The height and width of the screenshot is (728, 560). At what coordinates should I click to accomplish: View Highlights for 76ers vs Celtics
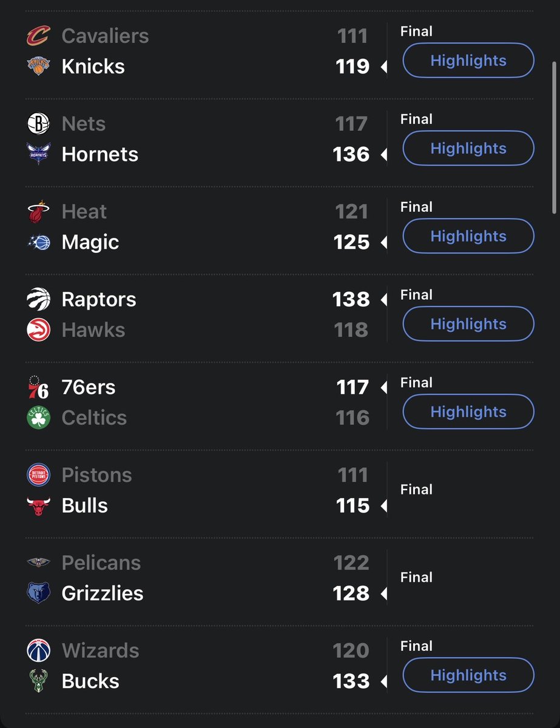click(x=468, y=412)
